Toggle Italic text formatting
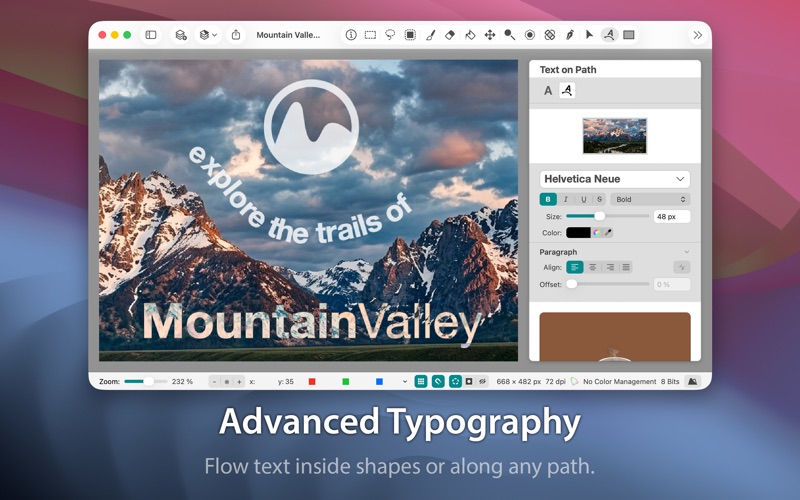 (565, 199)
